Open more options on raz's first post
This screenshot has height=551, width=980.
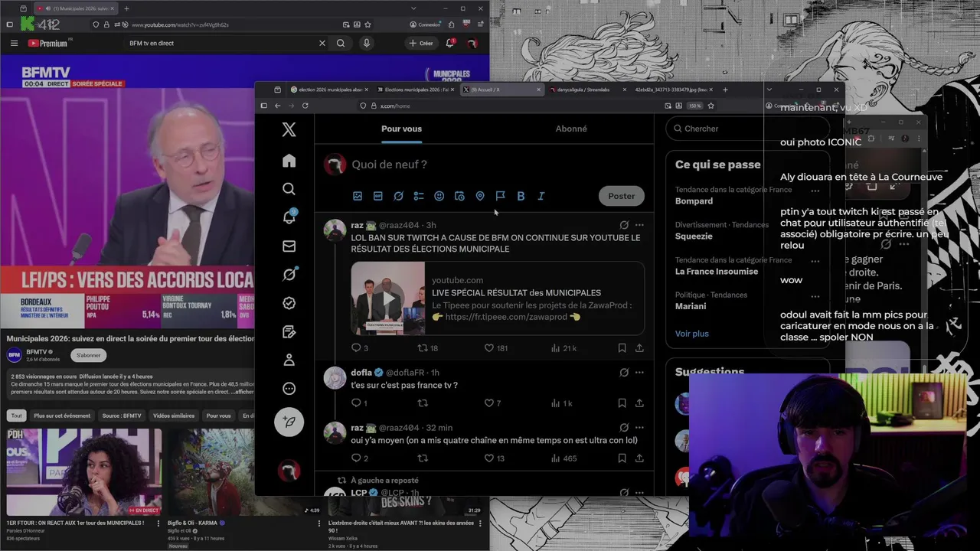639,225
